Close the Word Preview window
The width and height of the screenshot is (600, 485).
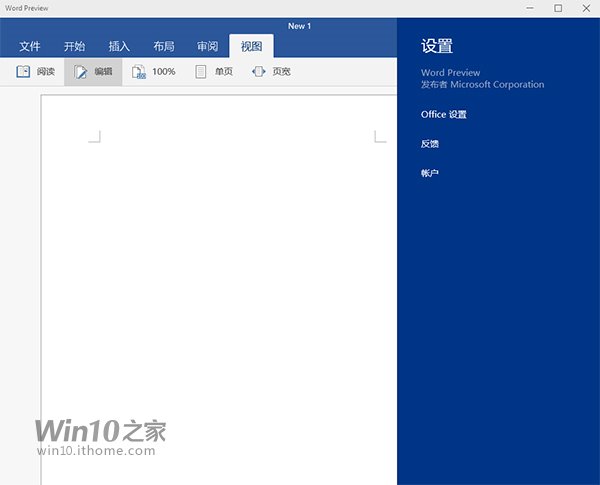(x=586, y=8)
